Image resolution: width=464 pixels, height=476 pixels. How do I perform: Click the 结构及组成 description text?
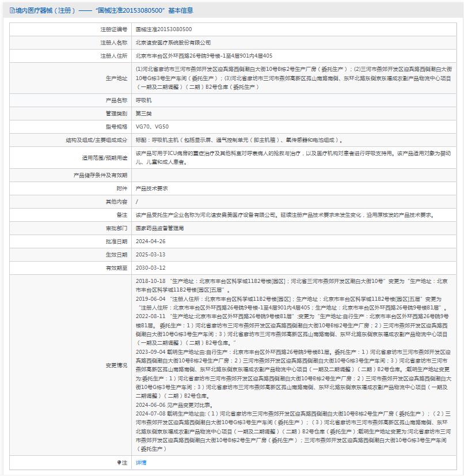coord(239,139)
